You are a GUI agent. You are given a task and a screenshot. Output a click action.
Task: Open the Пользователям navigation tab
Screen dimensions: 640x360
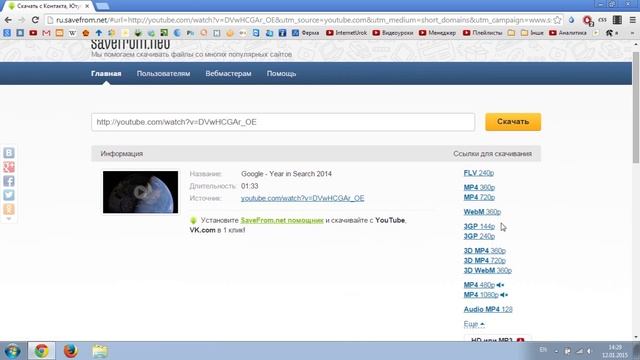coord(163,73)
